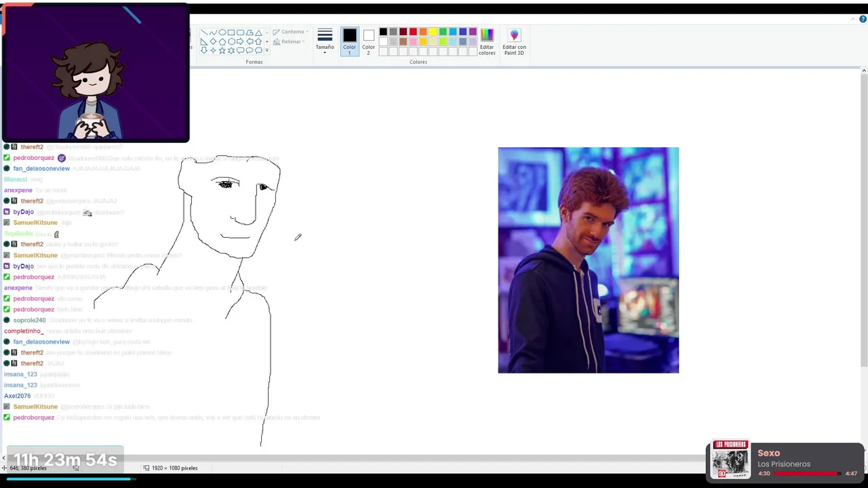Select the Oval shape tool
Viewport: 868px width, 488px height.
[222, 33]
